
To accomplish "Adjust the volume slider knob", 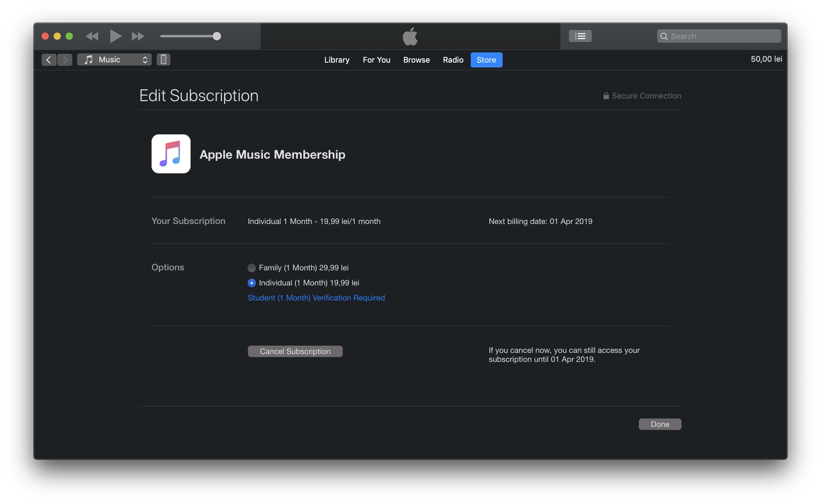I will click(217, 36).
